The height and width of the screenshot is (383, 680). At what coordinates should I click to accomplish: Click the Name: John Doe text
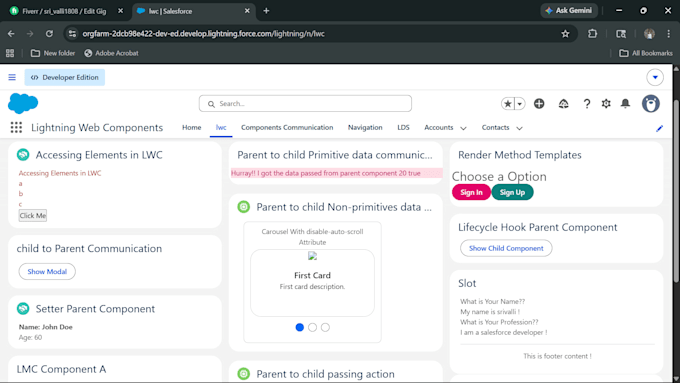46,327
